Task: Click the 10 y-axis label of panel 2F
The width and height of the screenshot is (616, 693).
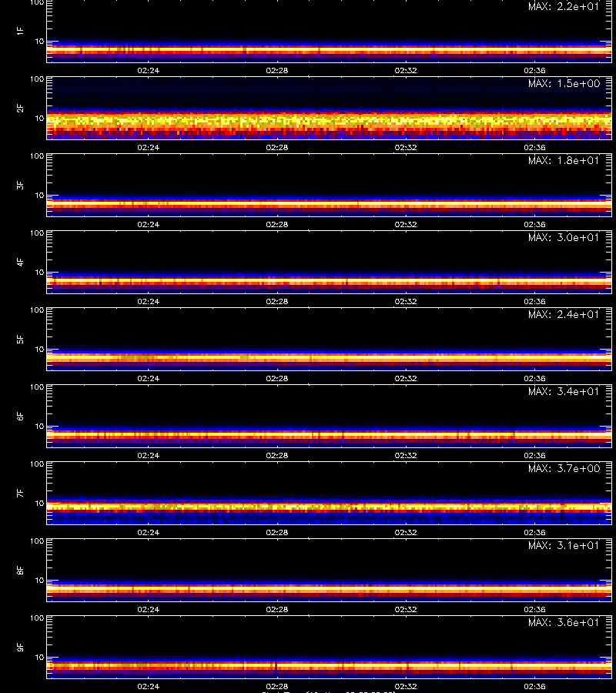Action: click(39, 118)
